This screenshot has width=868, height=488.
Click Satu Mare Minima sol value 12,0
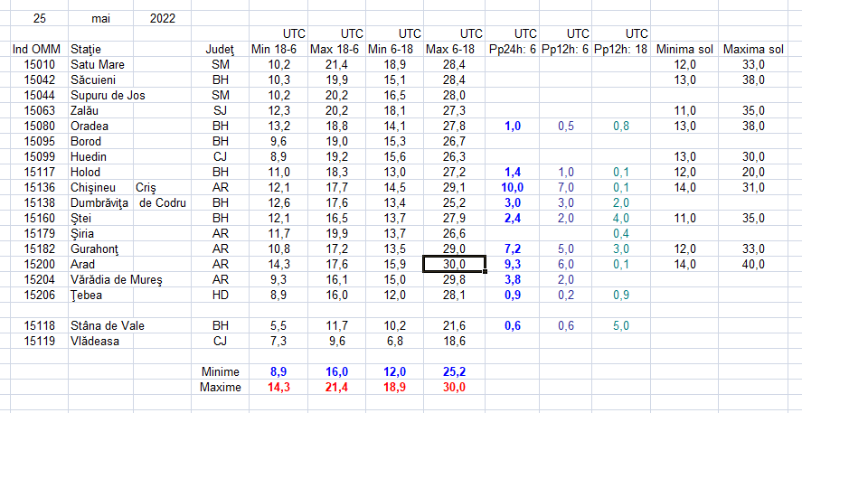(x=684, y=65)
